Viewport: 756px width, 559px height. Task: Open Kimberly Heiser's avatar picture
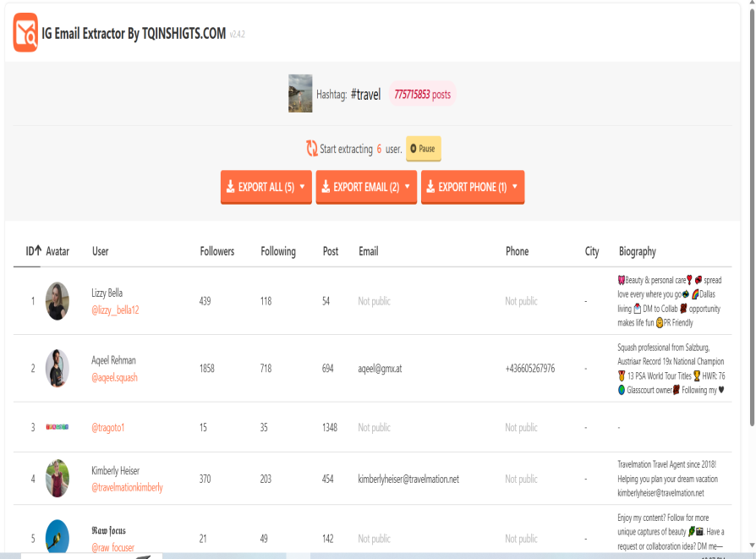[x=58, y=479]
